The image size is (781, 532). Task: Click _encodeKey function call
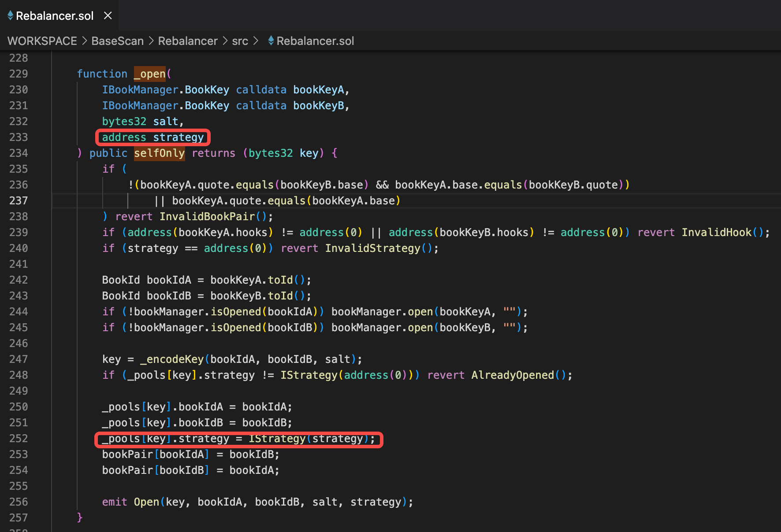click(x=172, y=359)
